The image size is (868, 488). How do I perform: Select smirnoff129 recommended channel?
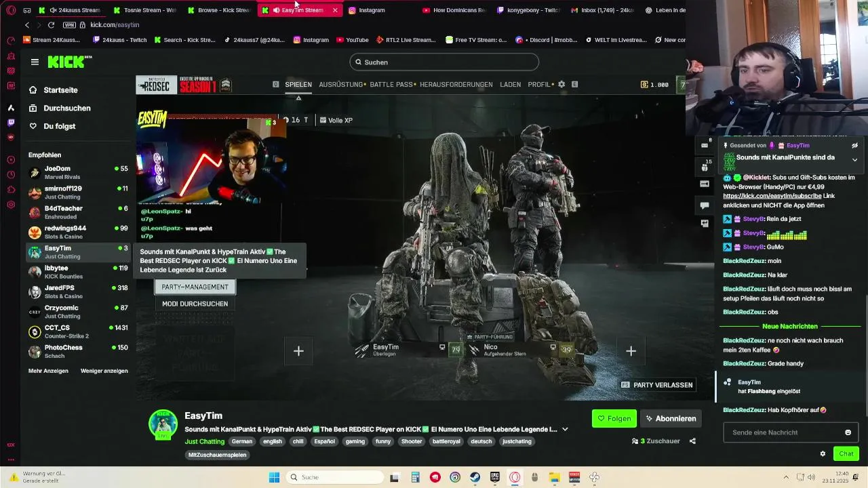click(78, 192)
